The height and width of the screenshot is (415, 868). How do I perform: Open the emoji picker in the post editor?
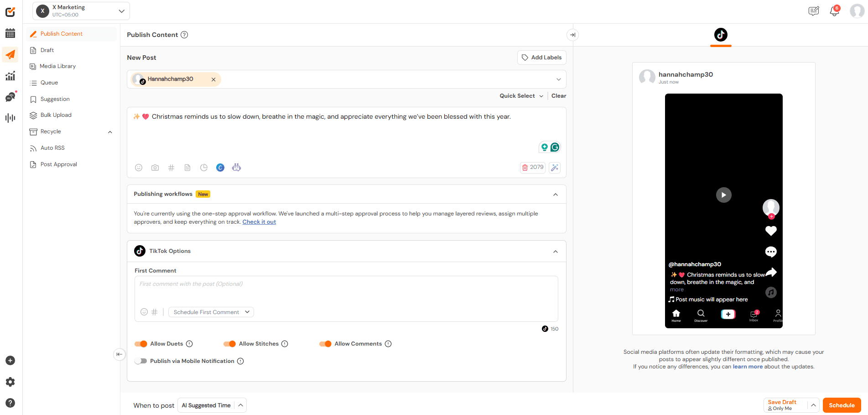pyautogui.click(x=139, y=168)
